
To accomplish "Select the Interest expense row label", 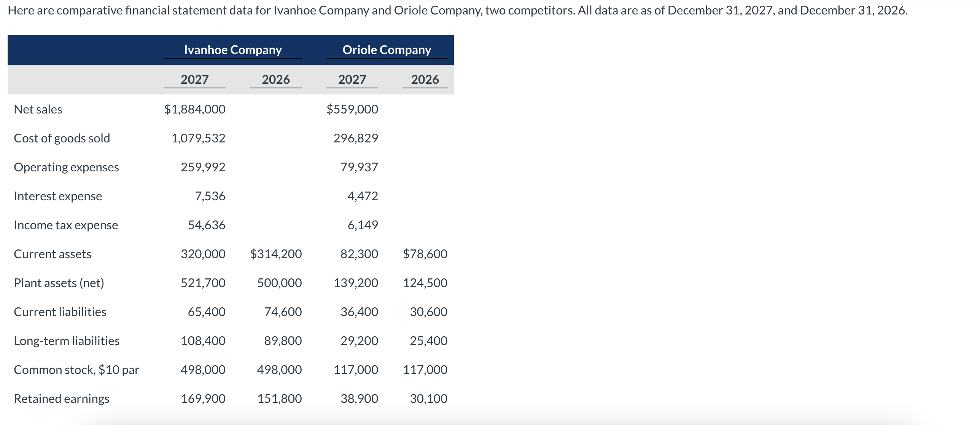I will tap(57, 196).
